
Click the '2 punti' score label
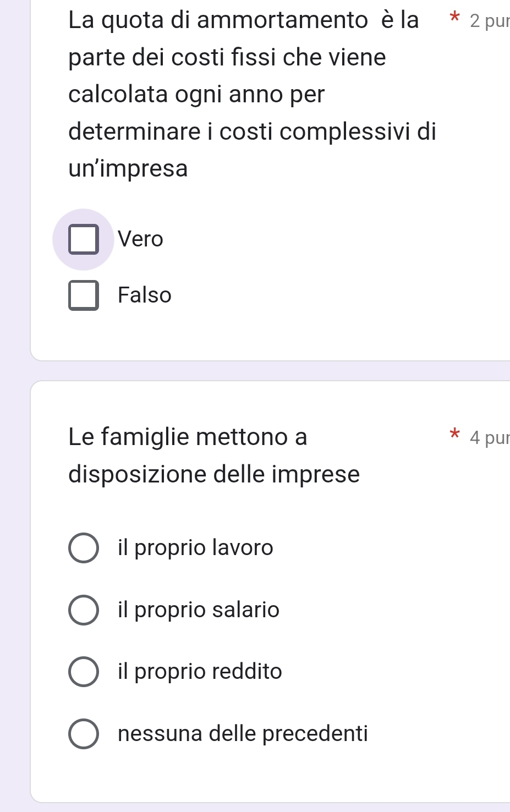click(489, 21)
